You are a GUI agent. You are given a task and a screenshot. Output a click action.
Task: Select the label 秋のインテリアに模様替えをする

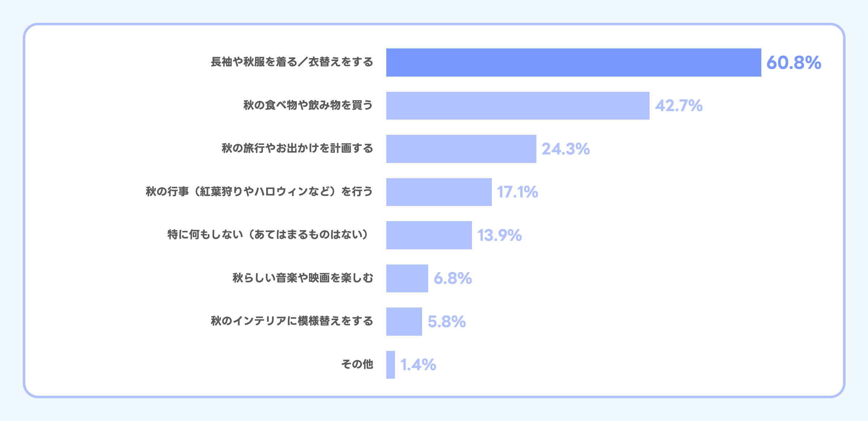click(292, 321)
